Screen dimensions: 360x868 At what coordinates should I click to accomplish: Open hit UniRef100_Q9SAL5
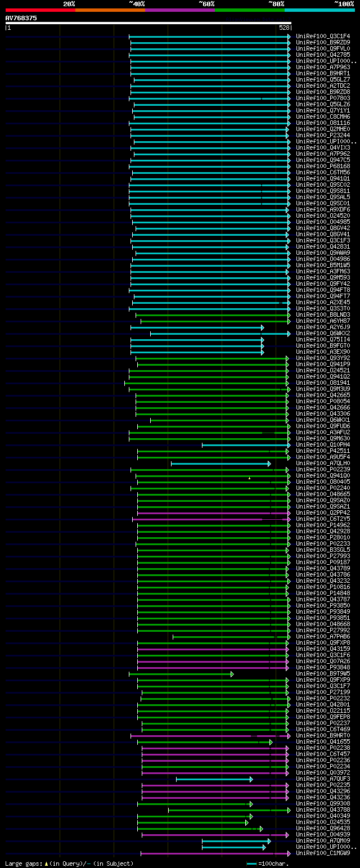(323, 197)
